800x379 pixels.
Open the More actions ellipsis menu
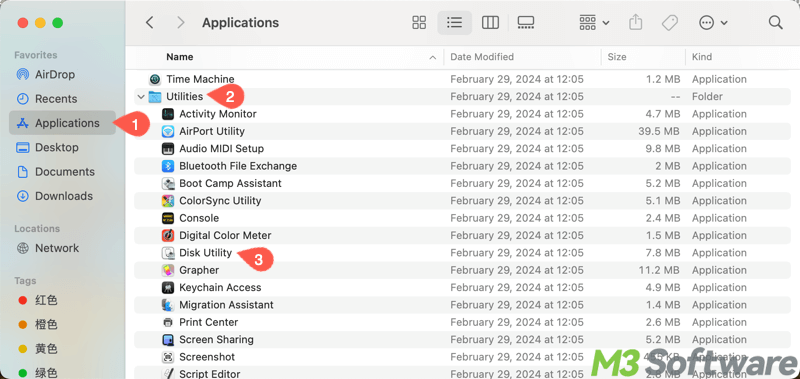(713, 22)
